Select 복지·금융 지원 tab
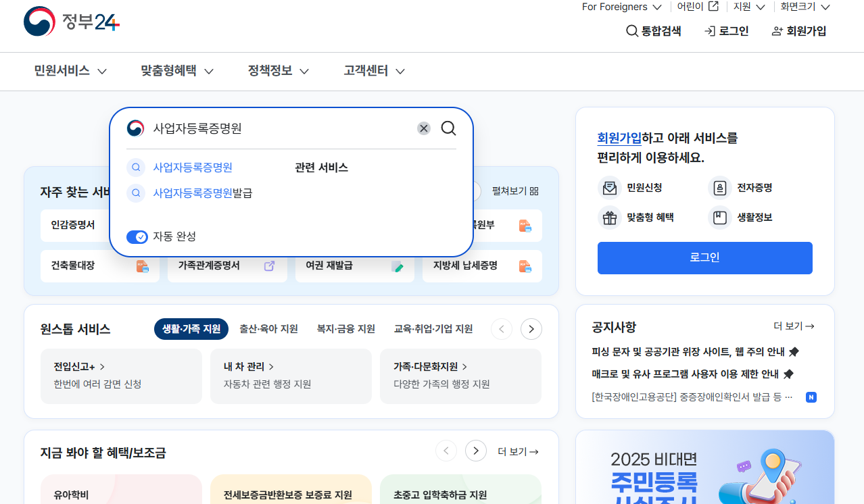Viewport: 864px width, 504px height. coord(346,329)
